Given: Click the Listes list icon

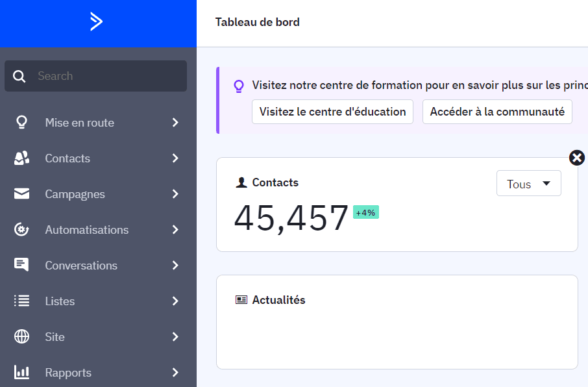Looking at the screenshot, I should click(21, 301).
